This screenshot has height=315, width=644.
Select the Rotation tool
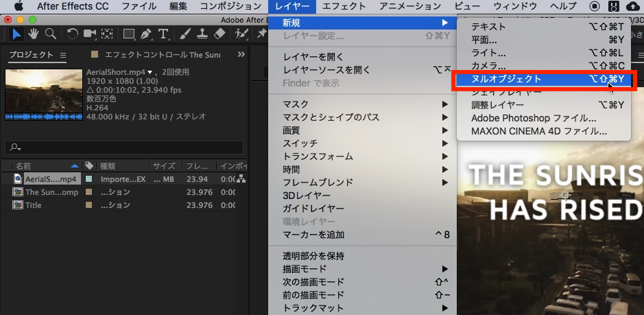73,34
